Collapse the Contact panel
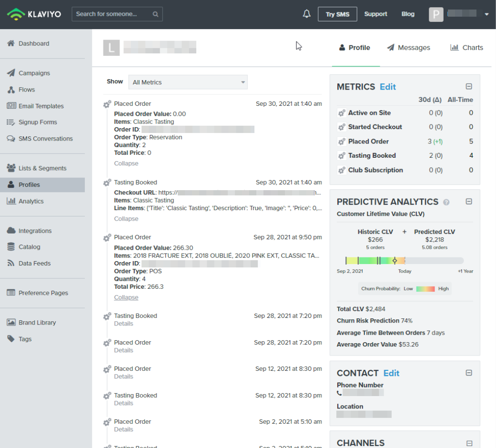496x448 pixels. pyautogui.click(x=469, y=373)
